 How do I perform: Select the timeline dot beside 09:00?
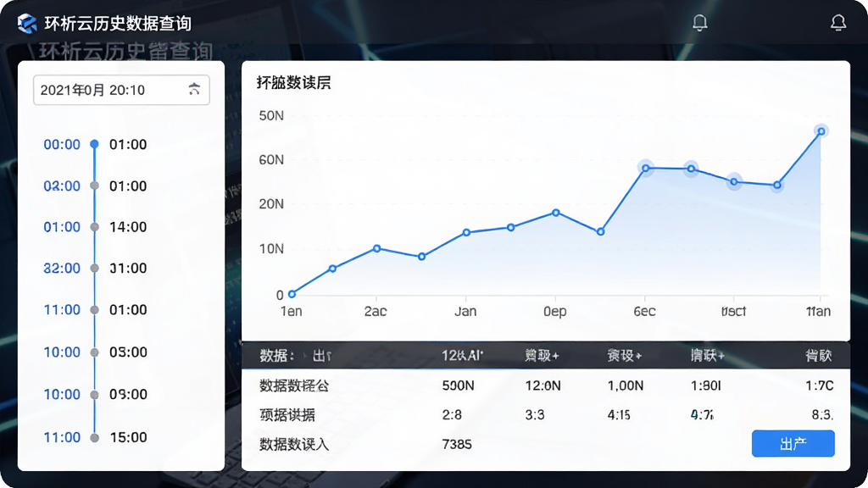[x=95, y=395]
